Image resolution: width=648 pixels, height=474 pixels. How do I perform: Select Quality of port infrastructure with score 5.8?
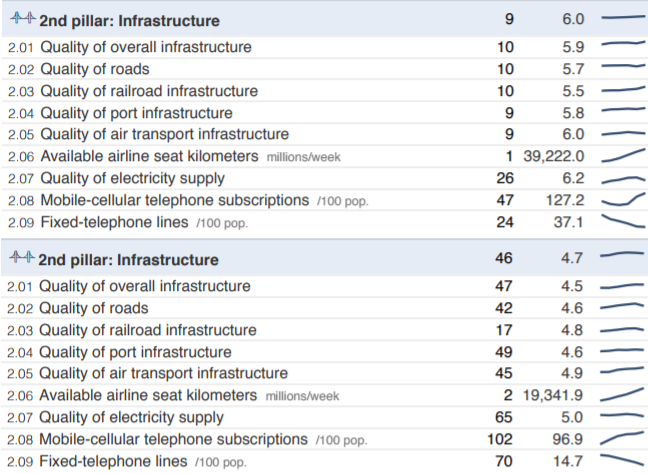[136, 113]
